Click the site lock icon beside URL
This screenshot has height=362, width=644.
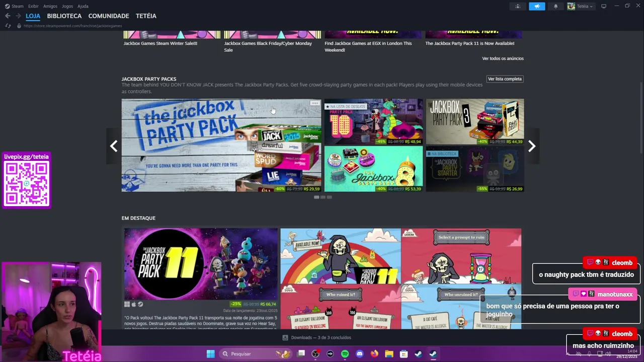pyautogui.click(x=19, y=26)
